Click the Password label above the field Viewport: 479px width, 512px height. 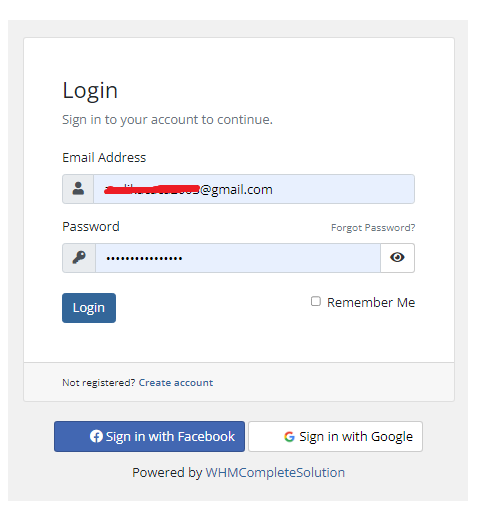[x=91, y=227]
